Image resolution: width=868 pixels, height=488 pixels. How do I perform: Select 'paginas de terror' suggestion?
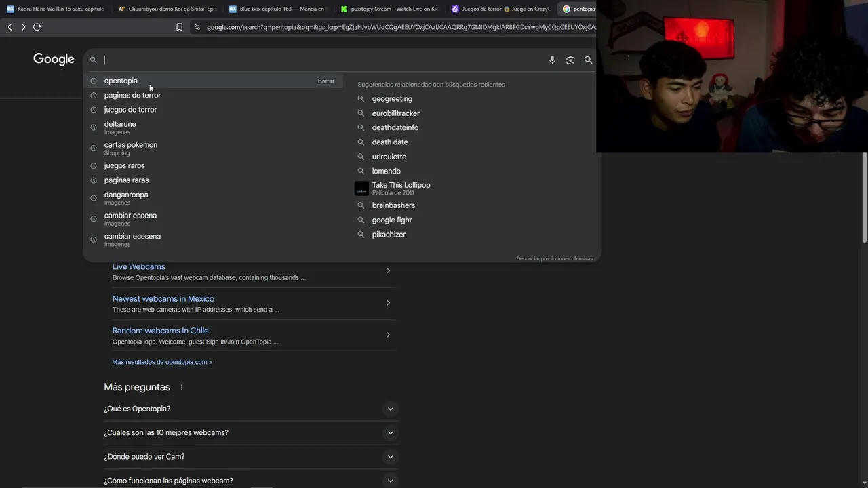(132, 95)
